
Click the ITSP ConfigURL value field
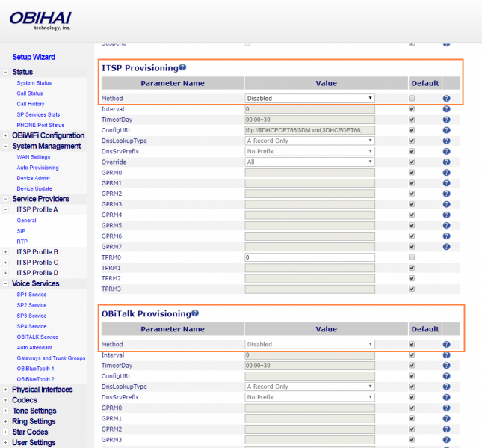pos(309,130)
